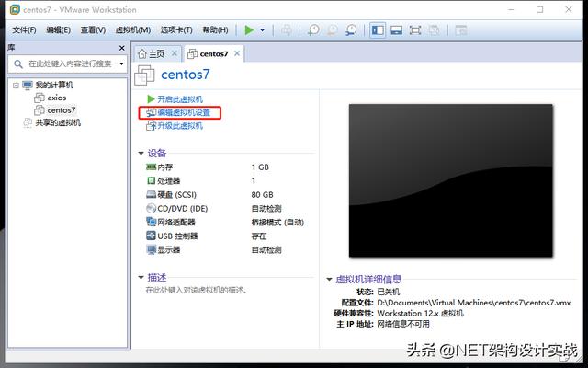Select 共享的虚拟机 in the tree
The width and height of the screenshot is (588, 368).
58,122
